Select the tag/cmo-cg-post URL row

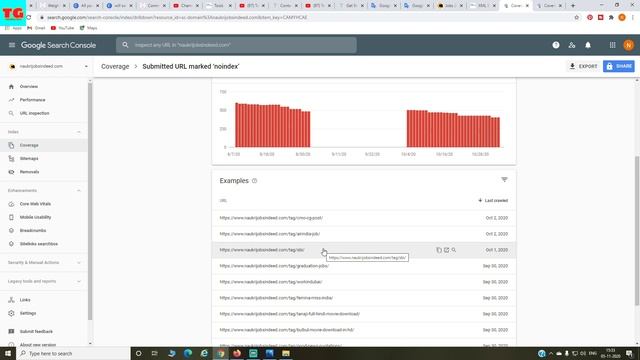364,218
